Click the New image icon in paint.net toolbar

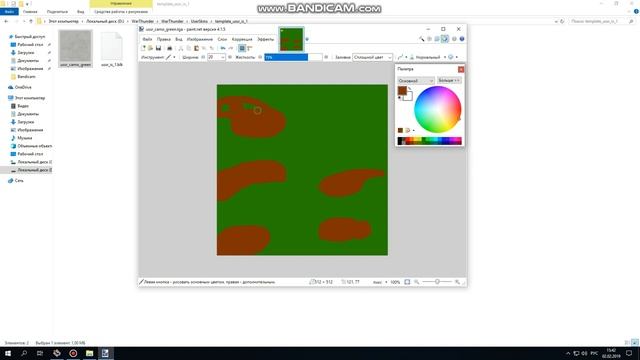(144, 48)
